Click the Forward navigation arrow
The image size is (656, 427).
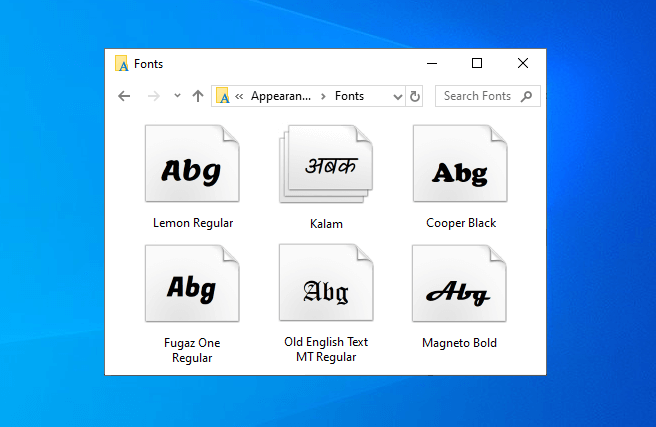tap(153, 96)
